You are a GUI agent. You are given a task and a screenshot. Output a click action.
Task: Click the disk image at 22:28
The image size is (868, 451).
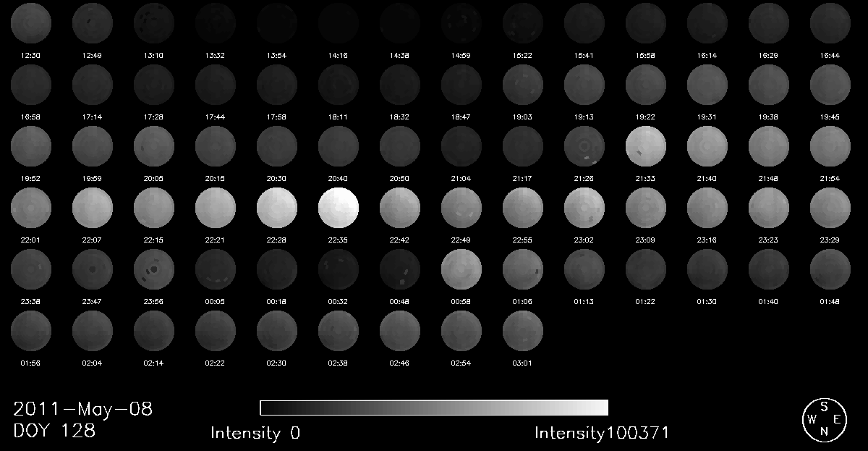click(277, 207)
